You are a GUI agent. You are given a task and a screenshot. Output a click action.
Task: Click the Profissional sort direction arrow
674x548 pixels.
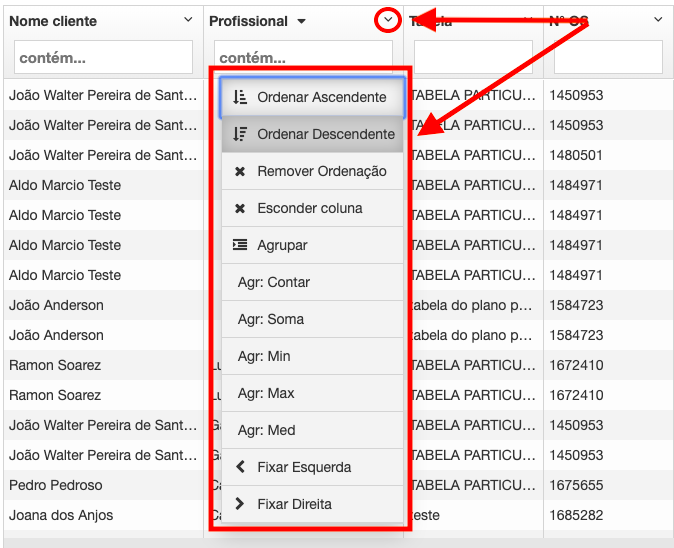coord(302,21)
